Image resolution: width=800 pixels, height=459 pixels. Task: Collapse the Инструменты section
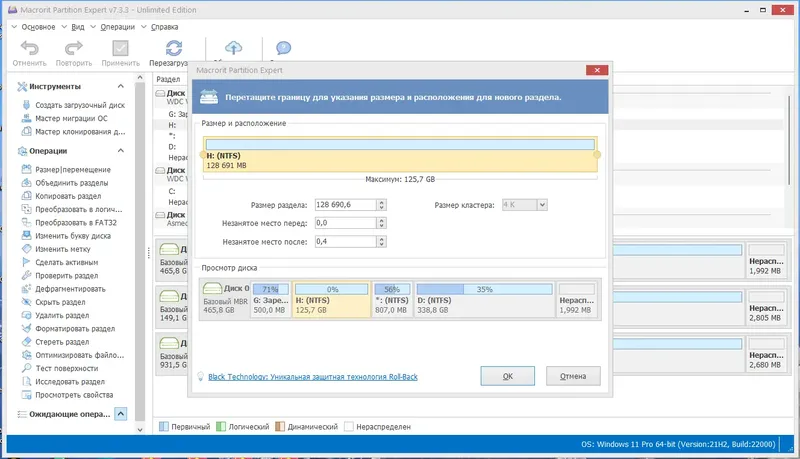pyautogui.click(x=120, y=86)
